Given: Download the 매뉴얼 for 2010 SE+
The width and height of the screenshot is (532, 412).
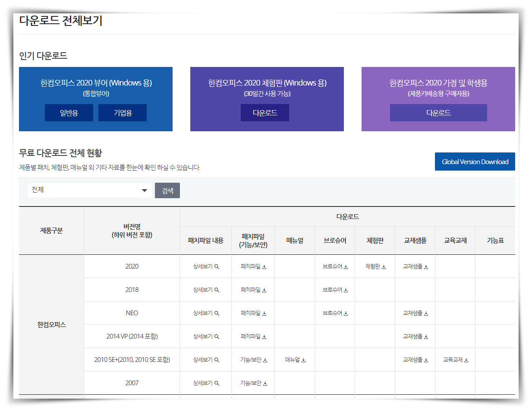Looking at the screenshot, I should tap(295, 359).
